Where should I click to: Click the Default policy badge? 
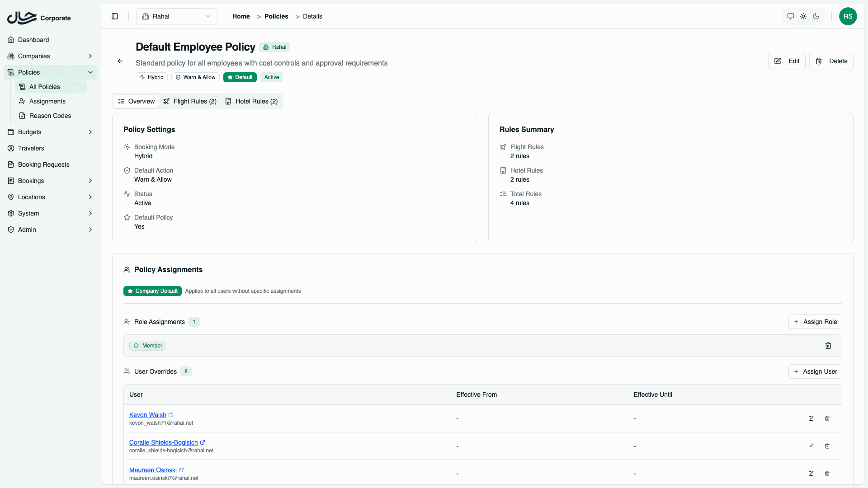[240, 77]
